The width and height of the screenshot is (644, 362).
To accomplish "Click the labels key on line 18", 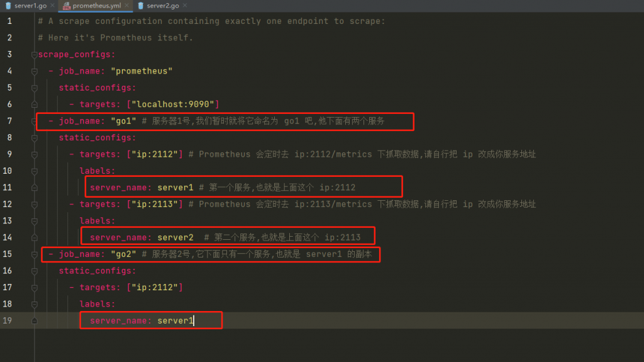I will [x=97, y=304].
